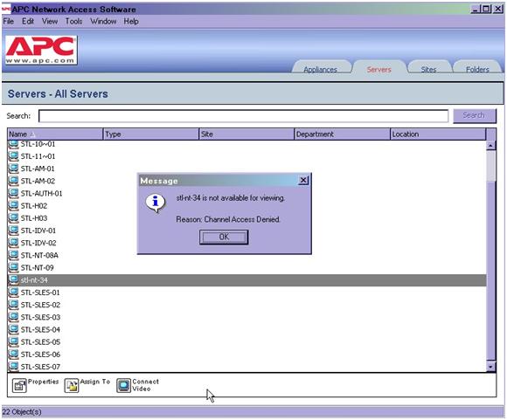Click the Connect Video icon
The height and width of the screenshot is (420, 507).
123,385
